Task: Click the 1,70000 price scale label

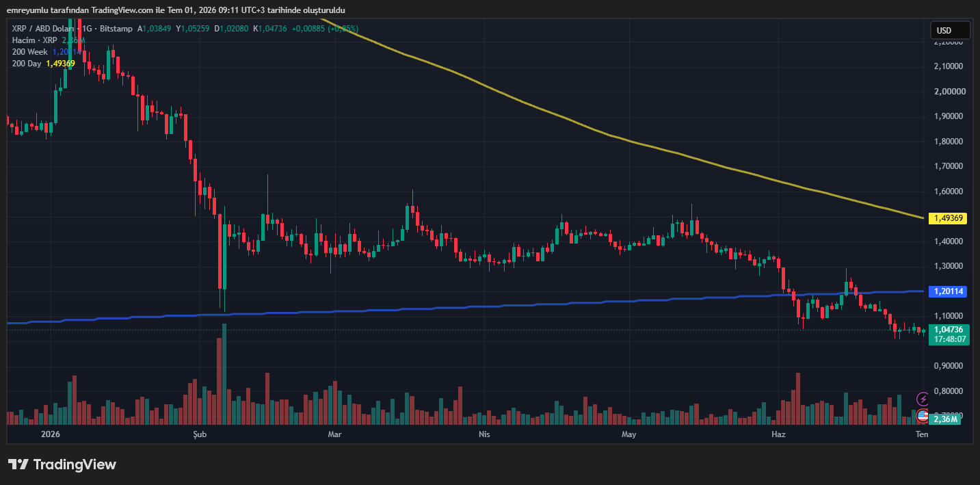Action: [x=949, y=166]
